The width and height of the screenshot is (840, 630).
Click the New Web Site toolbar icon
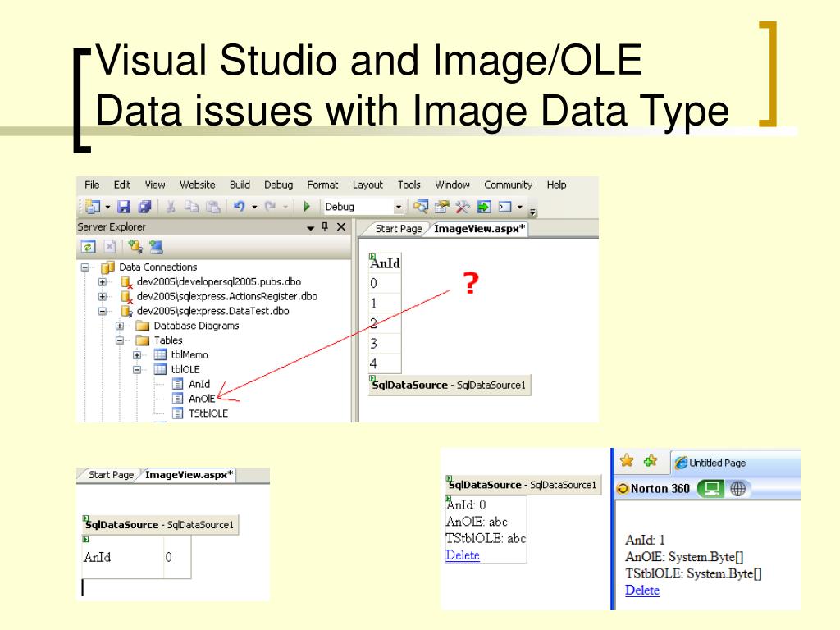click(94, 207)
